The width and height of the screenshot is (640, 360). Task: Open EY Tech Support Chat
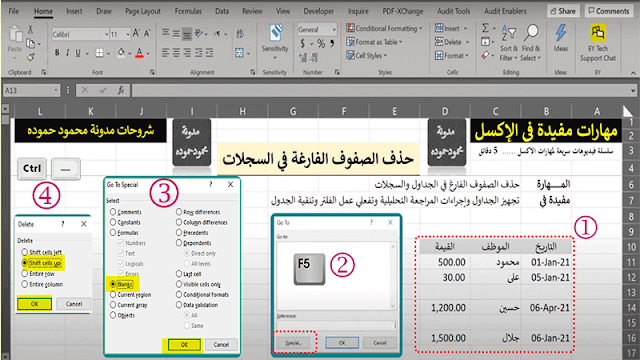point(598,42)
